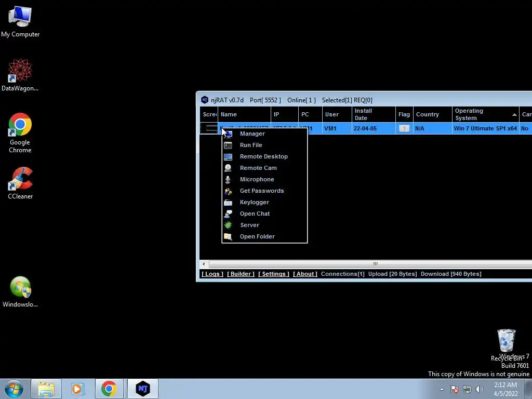Click the N/A country cell
Viewport: 532px width, 399px height.
[x=420, y=129]
